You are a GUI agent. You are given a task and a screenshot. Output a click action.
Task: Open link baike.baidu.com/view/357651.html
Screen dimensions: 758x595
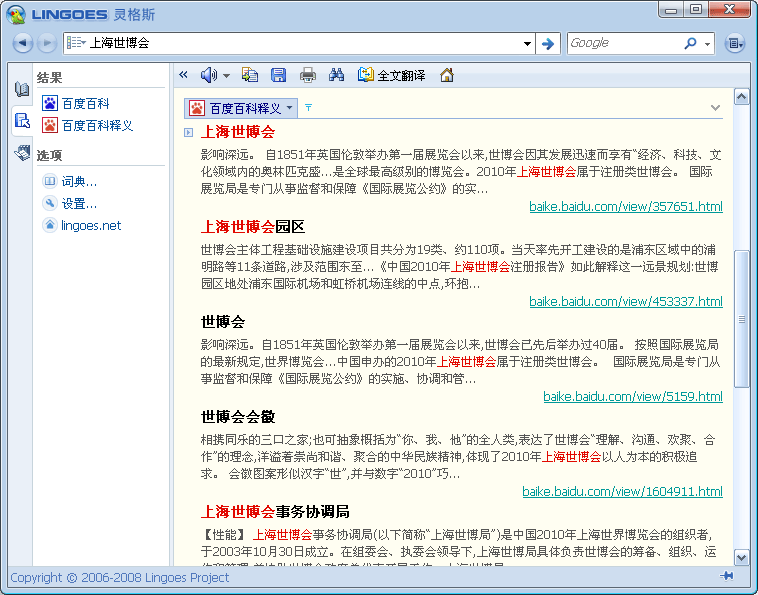click(625, 207)
